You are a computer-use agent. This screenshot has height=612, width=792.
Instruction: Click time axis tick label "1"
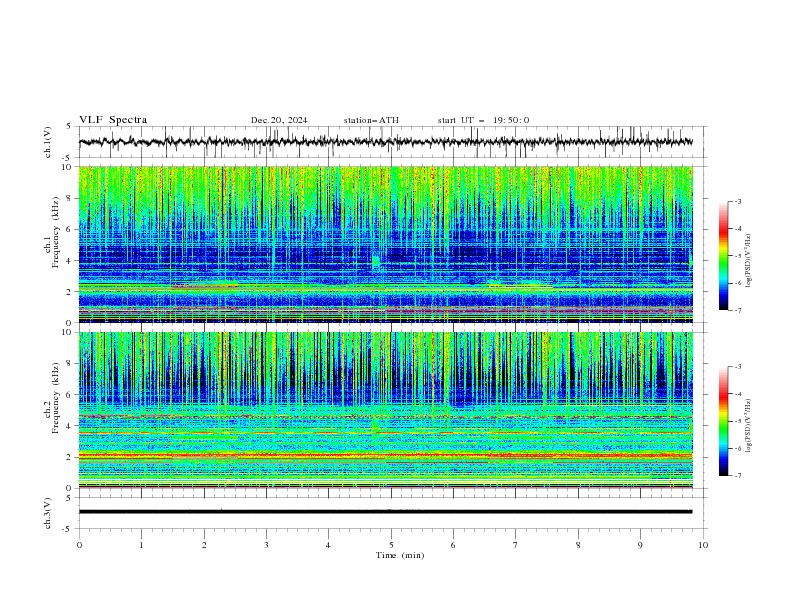click(141, 545)
